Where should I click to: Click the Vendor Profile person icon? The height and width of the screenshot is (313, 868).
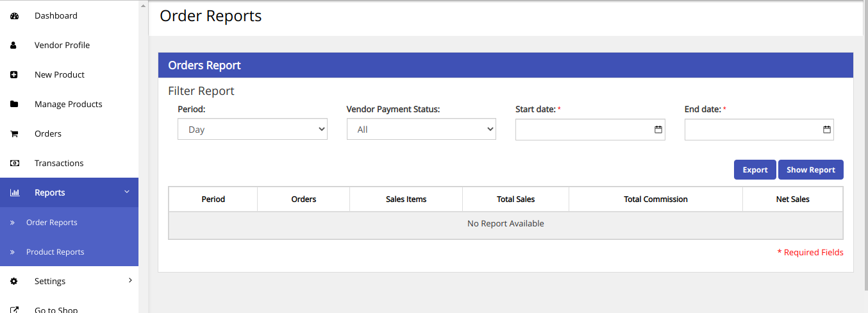[x=14, y=46]
